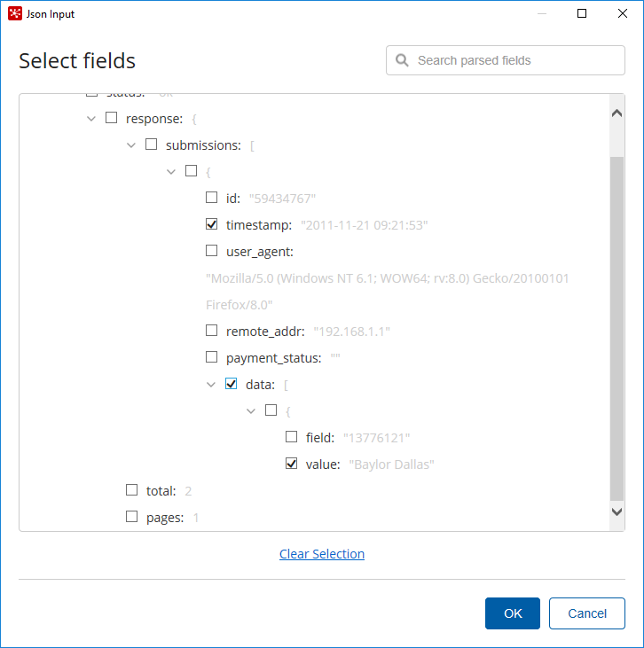The height and width of the screenshot is (648, 644).
Task: Click the "response:" label
Action: pos(154,119)
